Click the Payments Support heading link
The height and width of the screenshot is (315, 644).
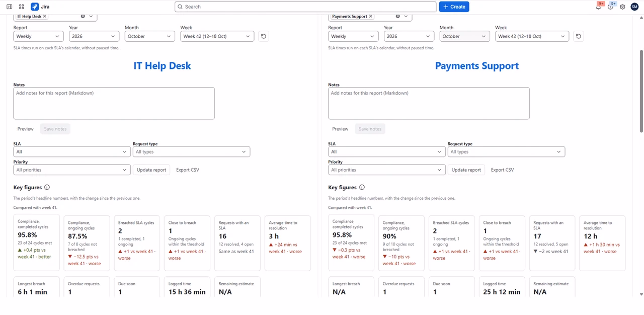tap(477, 65)
